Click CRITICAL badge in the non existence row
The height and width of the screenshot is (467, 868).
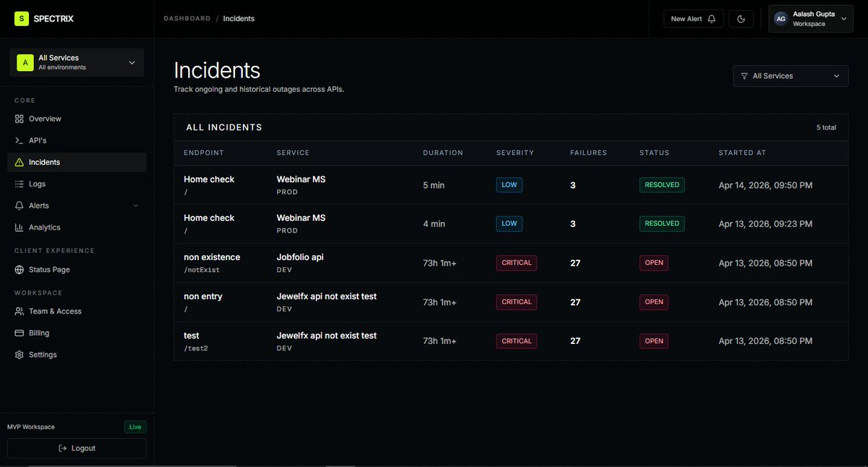pos(516,263)
